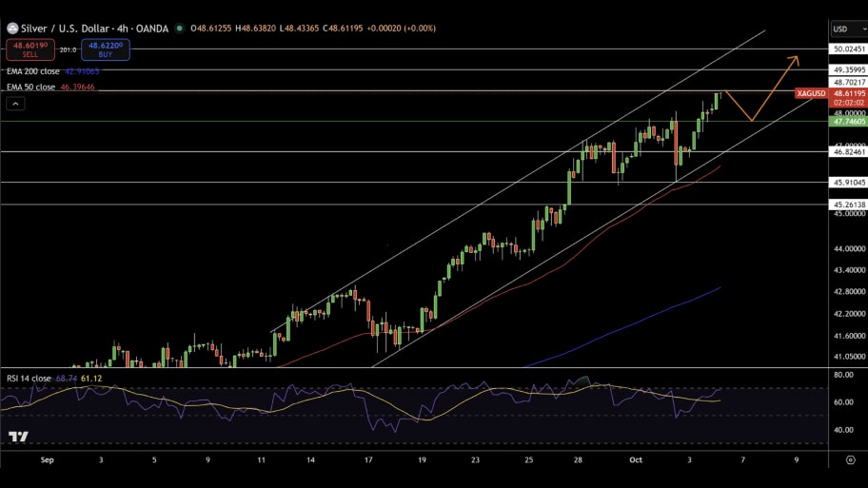The image size is (868, 488).
Task: Click the red SELL price button
Action: pos(30,49)
